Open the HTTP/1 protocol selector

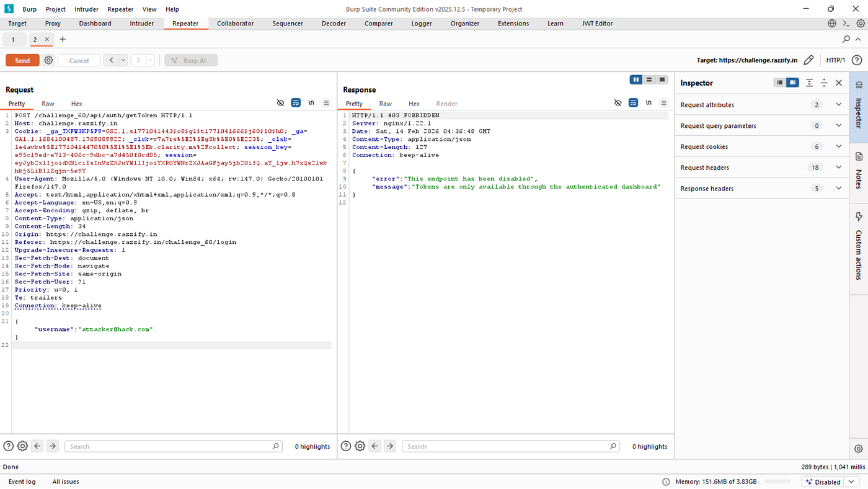(836, 60)
